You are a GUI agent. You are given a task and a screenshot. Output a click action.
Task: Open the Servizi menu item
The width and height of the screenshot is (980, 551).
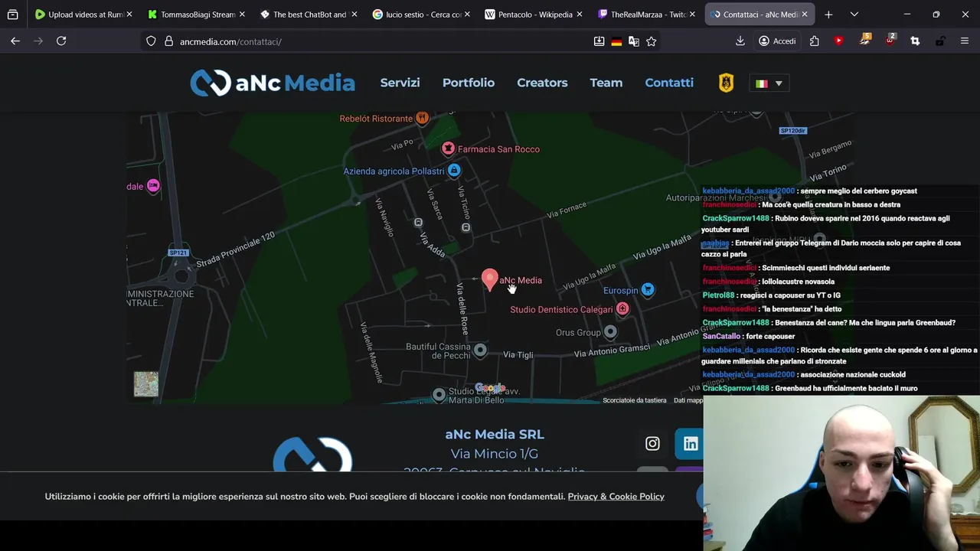click(400, 83)
